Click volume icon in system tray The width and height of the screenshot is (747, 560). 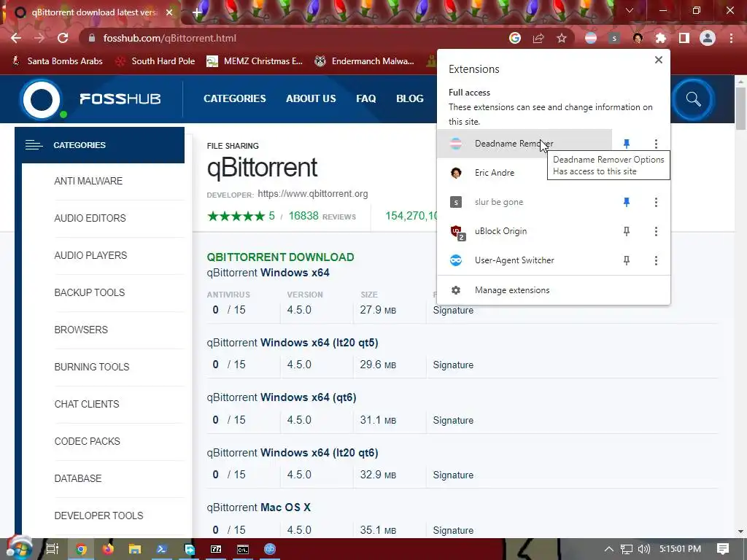643,549
